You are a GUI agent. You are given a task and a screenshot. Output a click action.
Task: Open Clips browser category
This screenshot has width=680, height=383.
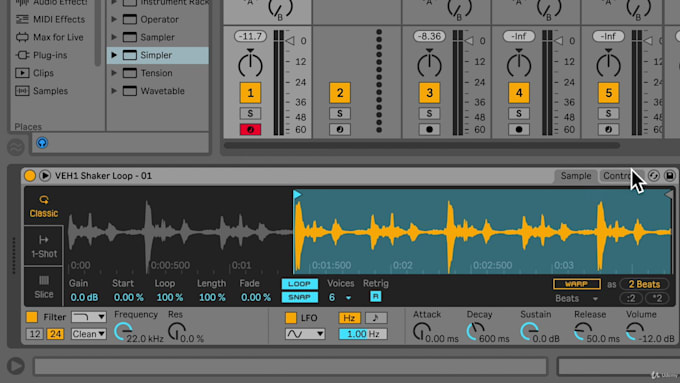pyautogui.click(x=34, y=73)
